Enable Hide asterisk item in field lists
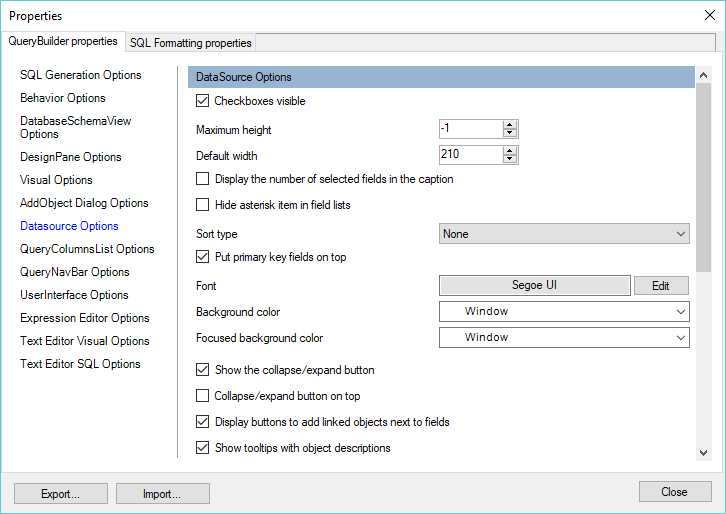Viewport: 726px width, 514px height. tap(202, 205)
